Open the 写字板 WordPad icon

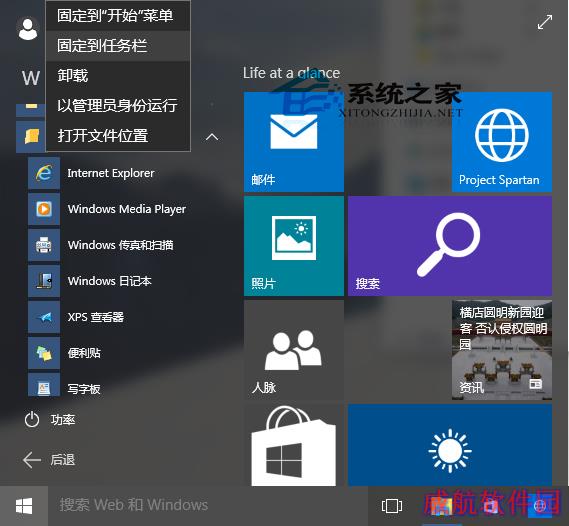point(44,385)
